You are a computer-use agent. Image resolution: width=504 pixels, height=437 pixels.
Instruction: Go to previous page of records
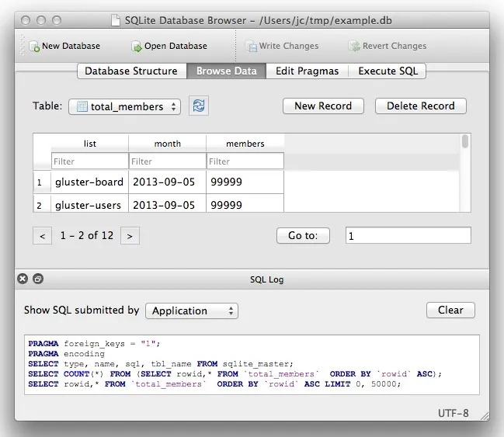tap(43, 235)
